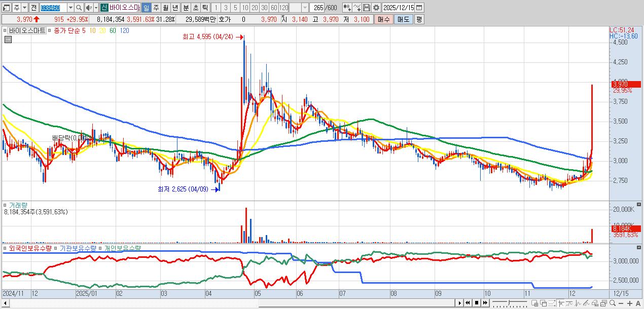Click the candlestick add-indicator icon
The width and height of the screenshot is (644, 309).
(347, 8)
